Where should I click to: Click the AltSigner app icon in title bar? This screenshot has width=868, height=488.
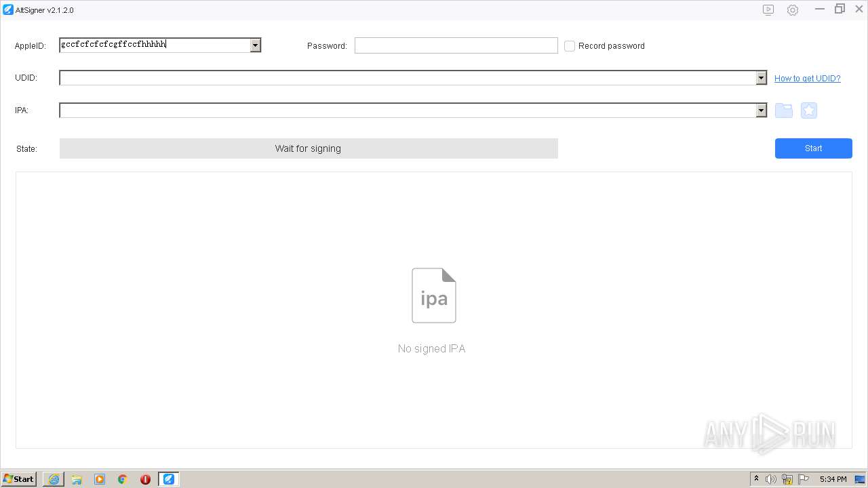(x=8, y=9)
